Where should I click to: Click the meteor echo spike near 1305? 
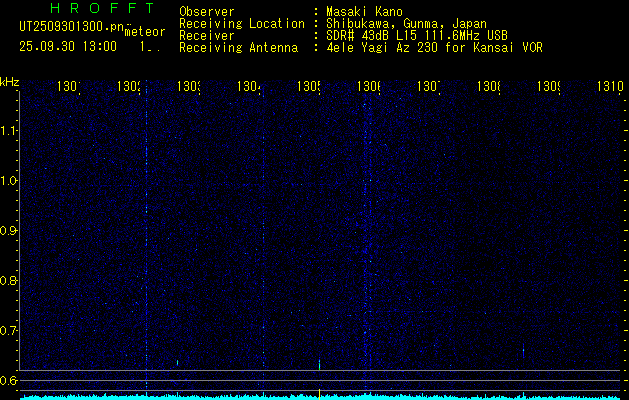pos(319,364)
